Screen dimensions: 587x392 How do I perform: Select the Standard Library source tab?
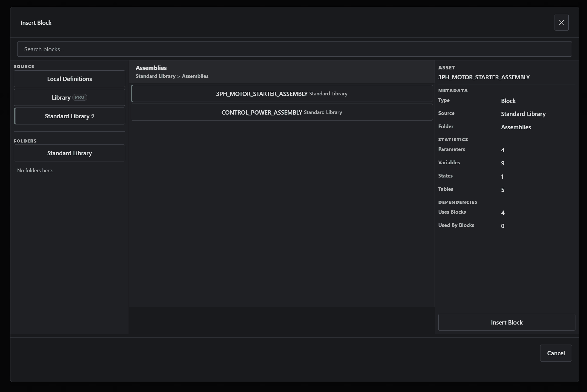tap(69, 116)
